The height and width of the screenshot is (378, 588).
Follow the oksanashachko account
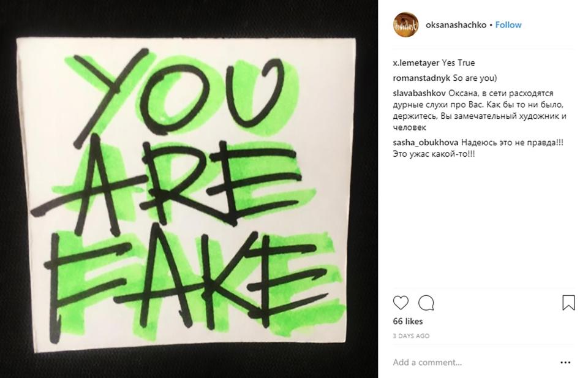[508, 25]
